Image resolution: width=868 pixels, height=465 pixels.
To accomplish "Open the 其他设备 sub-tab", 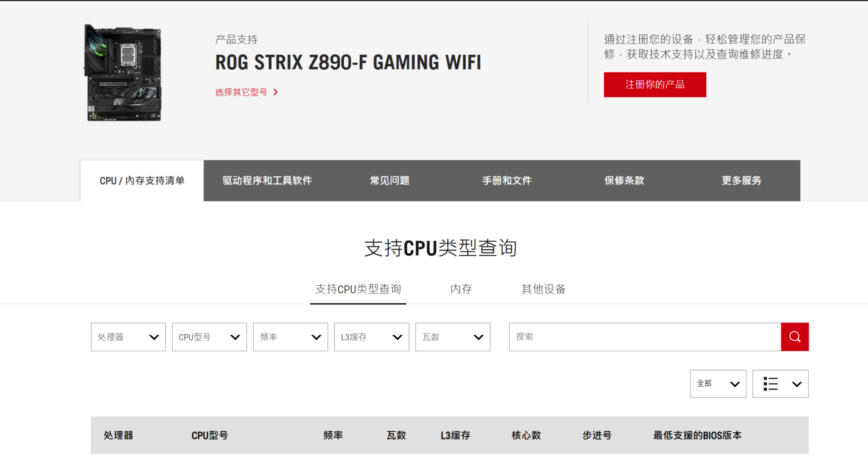I will pos(543,289).
